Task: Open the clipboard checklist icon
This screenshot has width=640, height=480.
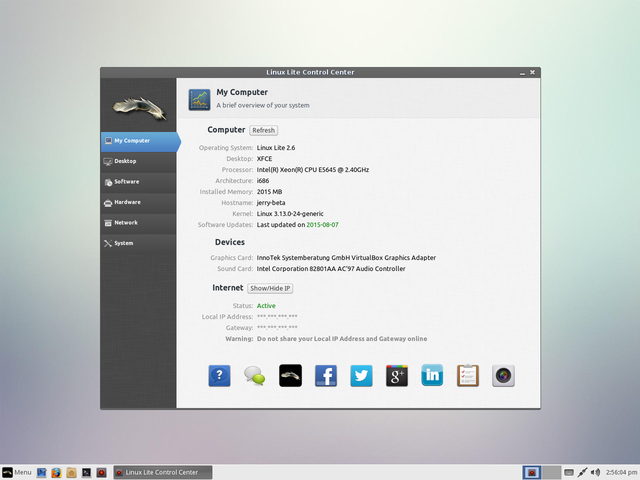Action: [x=468, y=376]
